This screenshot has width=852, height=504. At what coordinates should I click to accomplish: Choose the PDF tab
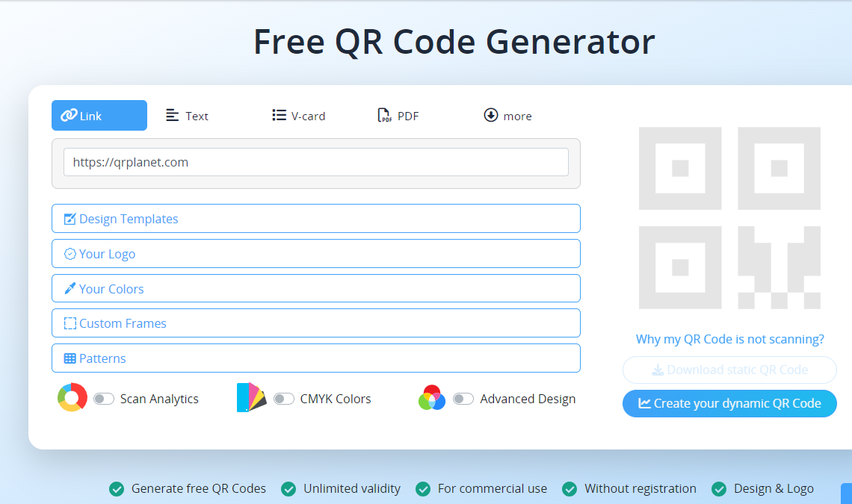398,116
